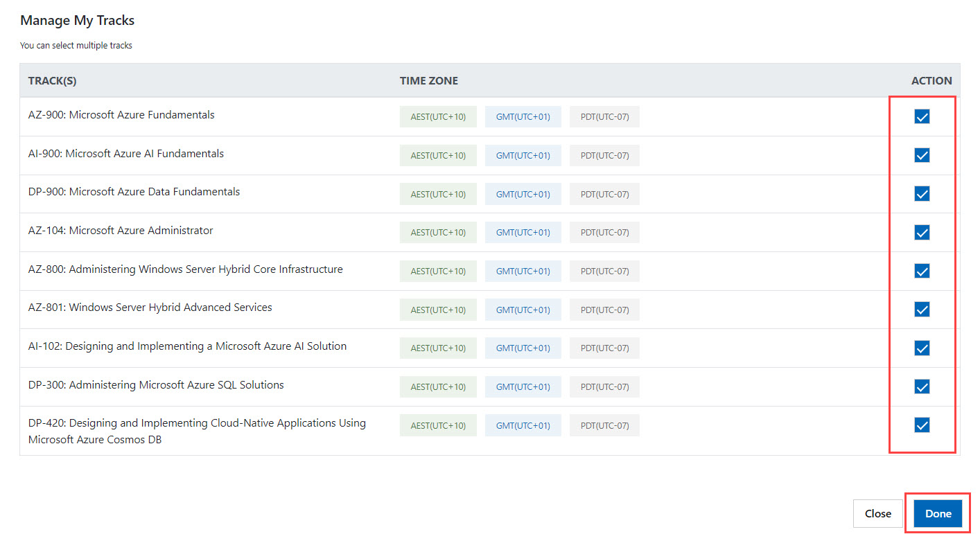Pick PDT(UTC-07) for the AI-102 track

click(605, 348)
